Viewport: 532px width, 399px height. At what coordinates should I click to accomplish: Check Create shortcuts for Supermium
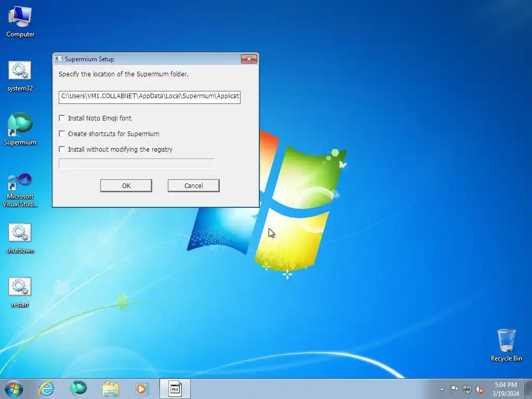pyautogui.click(x=62, y=134)
